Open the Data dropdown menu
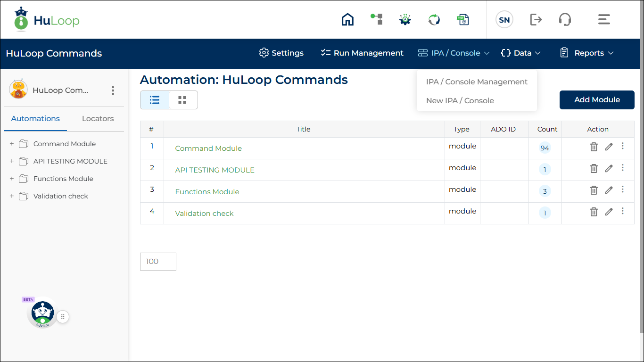The image size is (644, 362). [520, 53]
